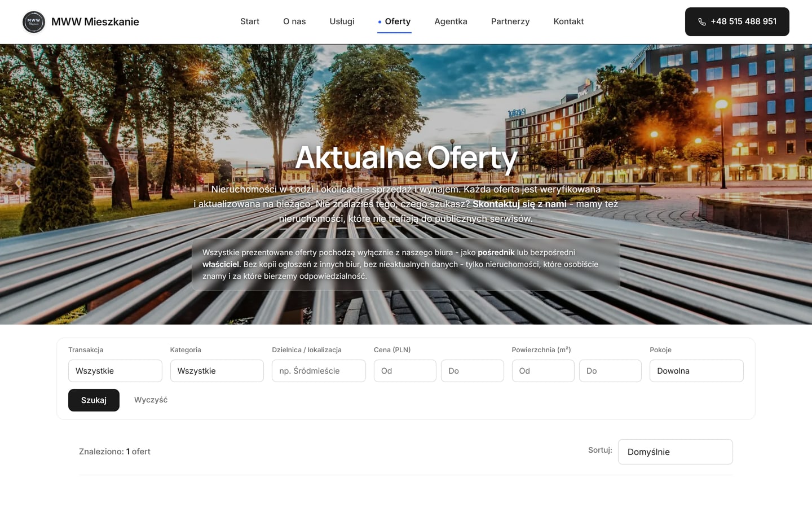Click the MWW round logo icon
Image resolution: width=812 pixels, height=508 pixels.
34,22
